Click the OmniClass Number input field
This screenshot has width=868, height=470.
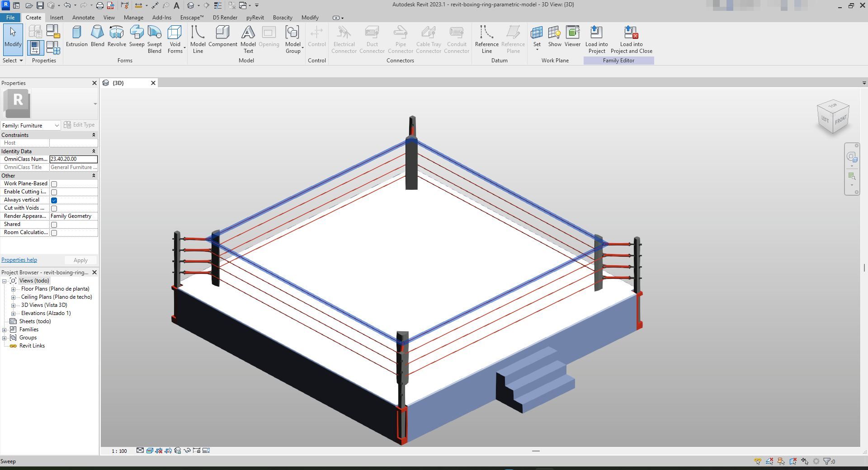click(x=73, y=159)
